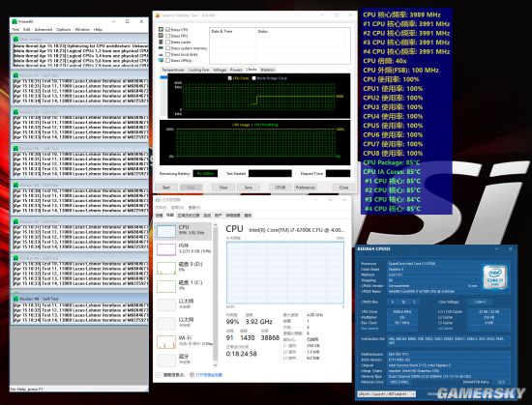
Task: Enable the Stress FPU checkbox
Action: pos(167,36)
